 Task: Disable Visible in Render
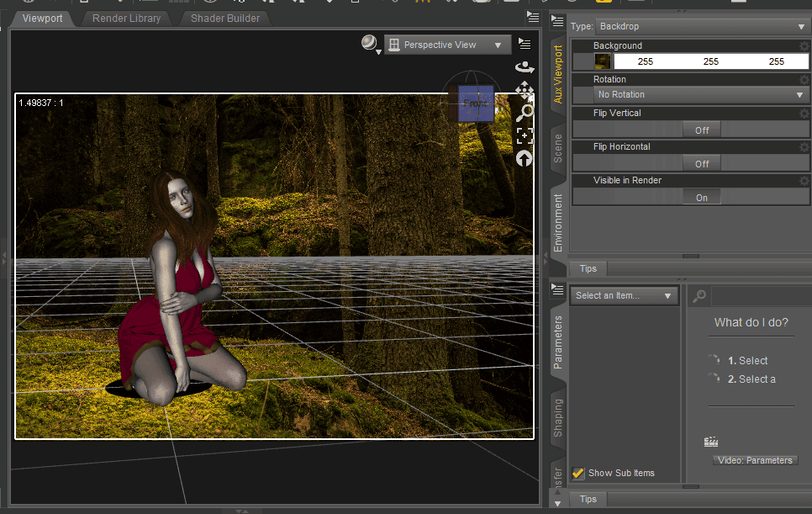(701, 196)
